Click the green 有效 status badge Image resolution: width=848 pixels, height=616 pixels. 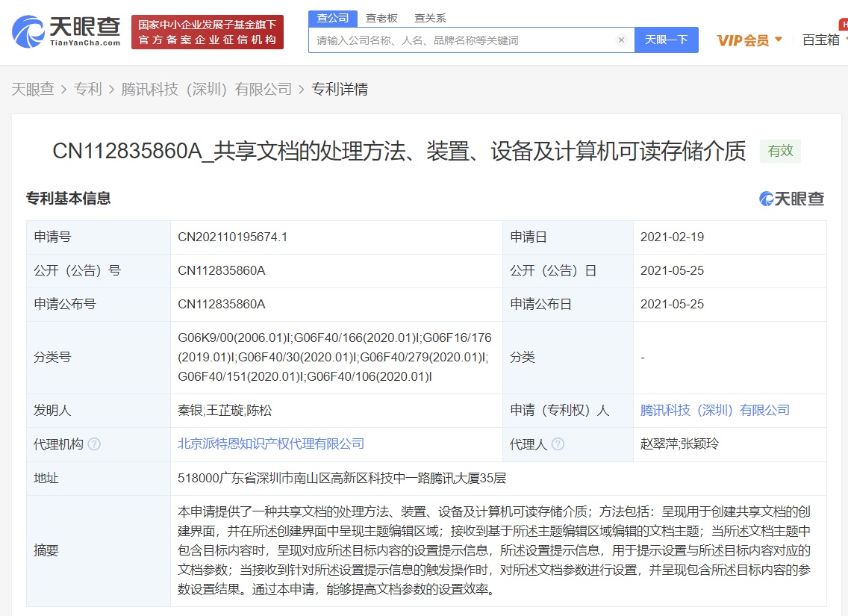(x=779, y=151)
